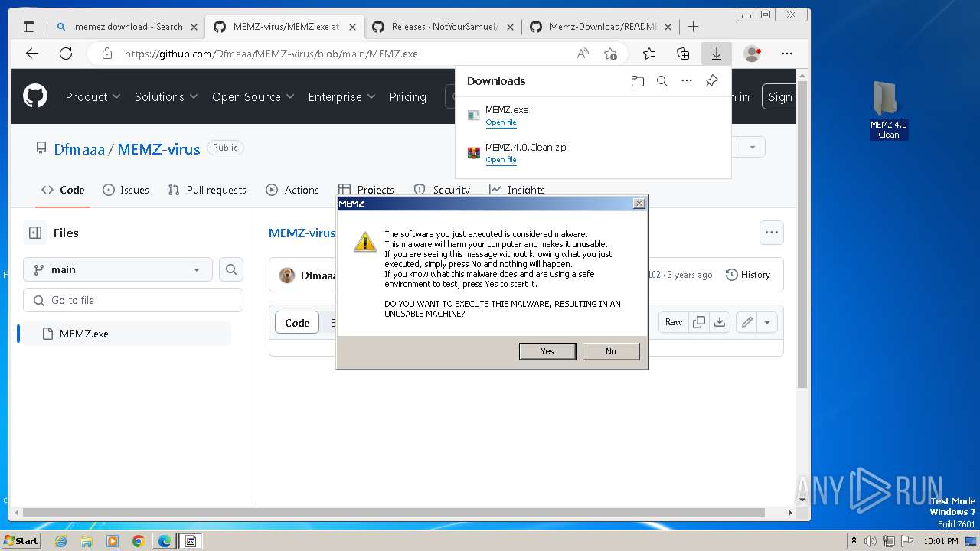Open a new browser tab

[693, 27]
